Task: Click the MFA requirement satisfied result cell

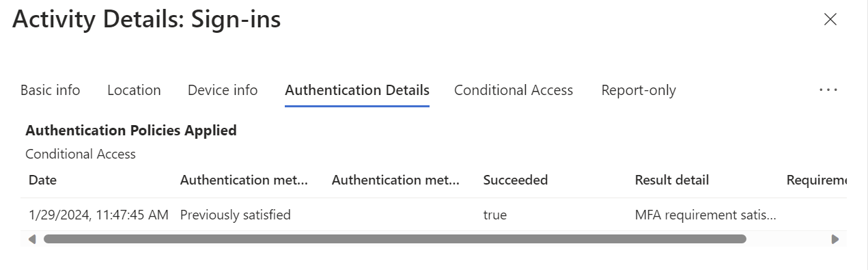Action: [705, 215]
